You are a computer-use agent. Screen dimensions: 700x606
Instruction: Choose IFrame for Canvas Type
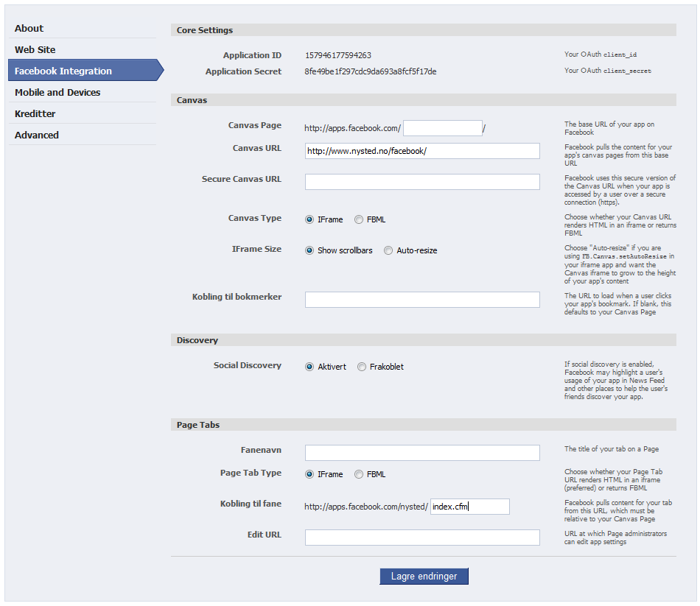309,219
